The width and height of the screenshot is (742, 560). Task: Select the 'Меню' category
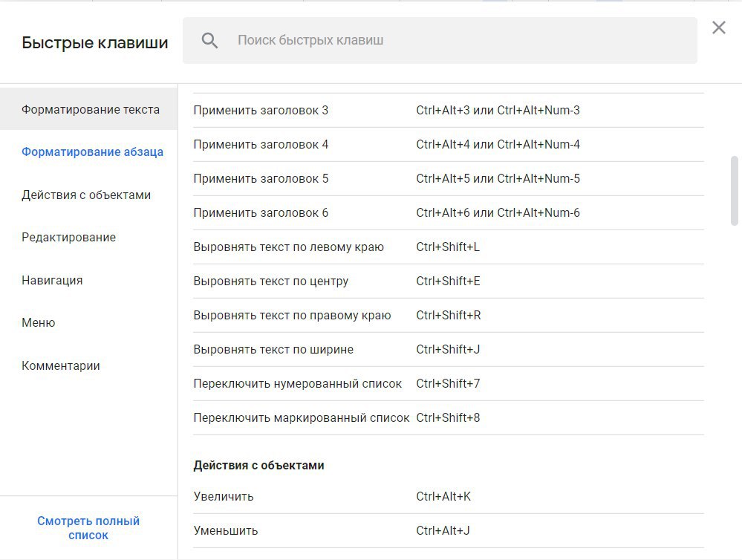coord(39,323)
